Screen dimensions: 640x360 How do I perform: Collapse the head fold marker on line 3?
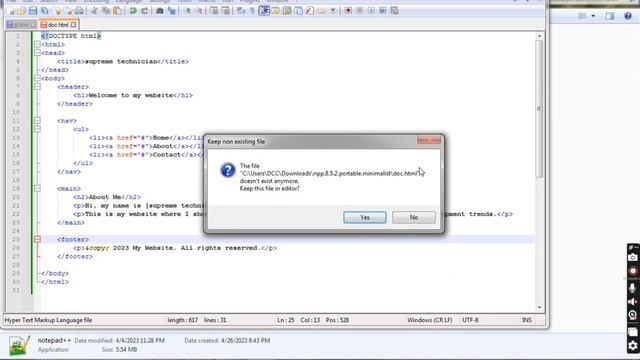tap(37, 53)
